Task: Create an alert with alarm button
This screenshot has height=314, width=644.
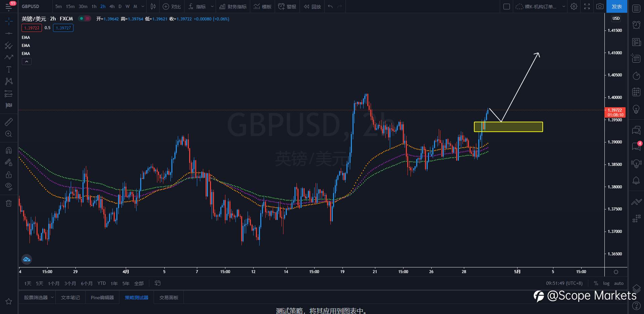Action: [287, 6]
